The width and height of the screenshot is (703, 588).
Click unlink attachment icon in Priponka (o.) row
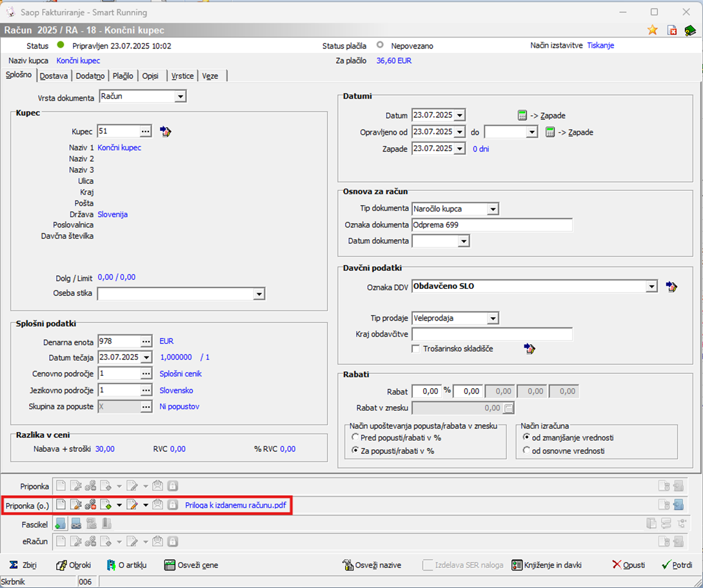90,505
